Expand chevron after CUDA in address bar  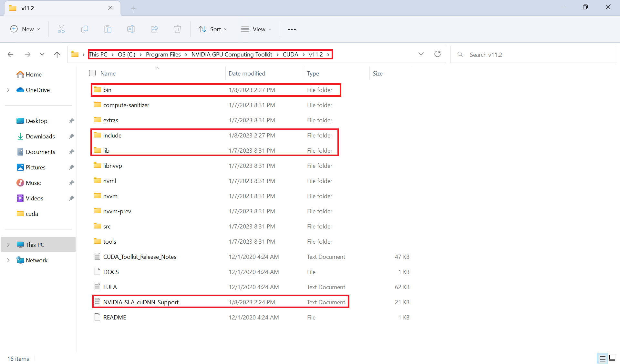(x=304, y=55)
